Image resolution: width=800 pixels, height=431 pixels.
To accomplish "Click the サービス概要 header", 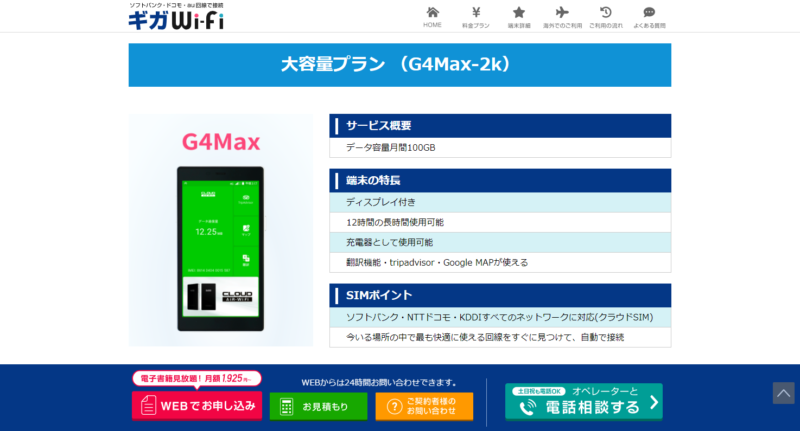I will pos(500,125).
